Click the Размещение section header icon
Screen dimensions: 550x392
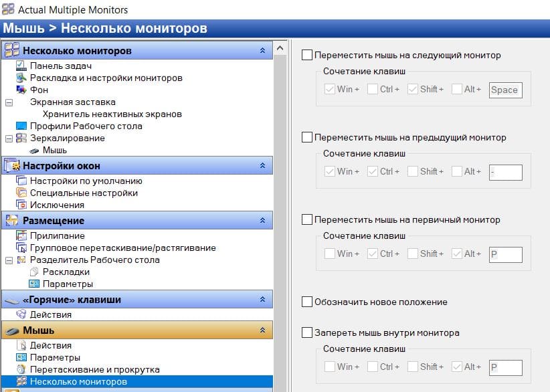coord(12,220)
